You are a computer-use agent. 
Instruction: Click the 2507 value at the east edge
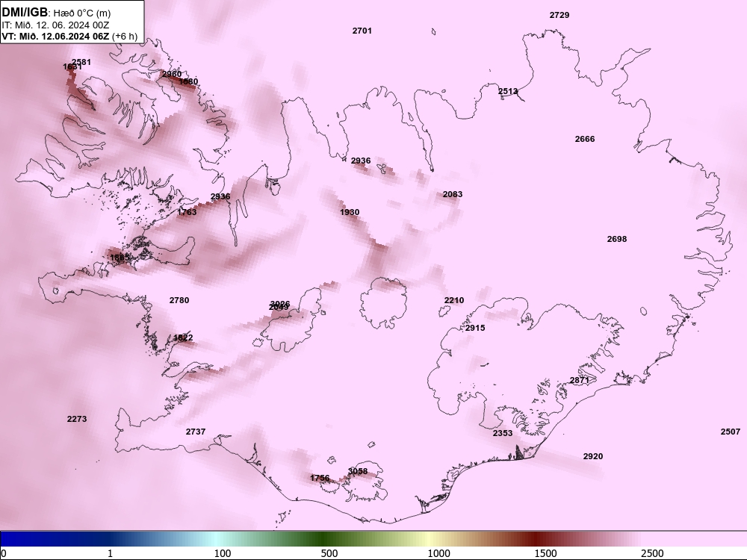731,432
